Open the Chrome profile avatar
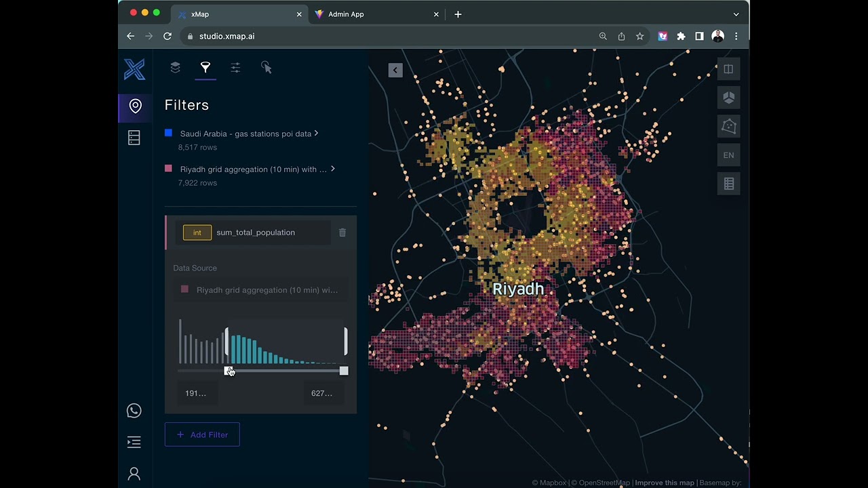Viewport: 868px width, 488px height. pos(718,36)
